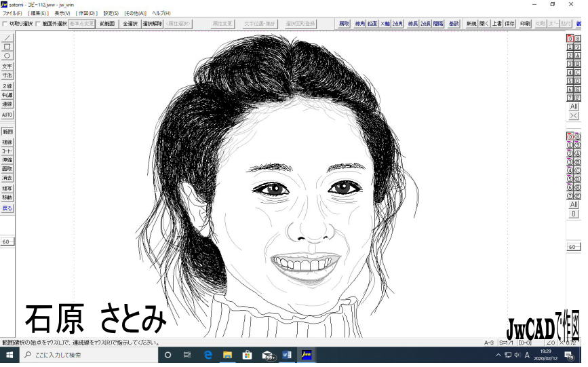Click upper layer panel All button
This screenshot has width=588, height=367.
[574, 107]
